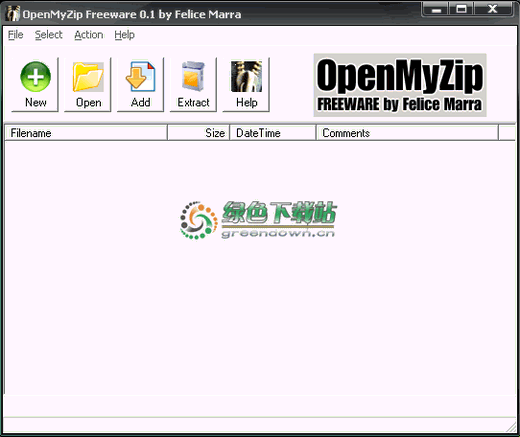520x437 pixels.
Task: Maximize the OpenMyZip window
Action: [461, 9]
